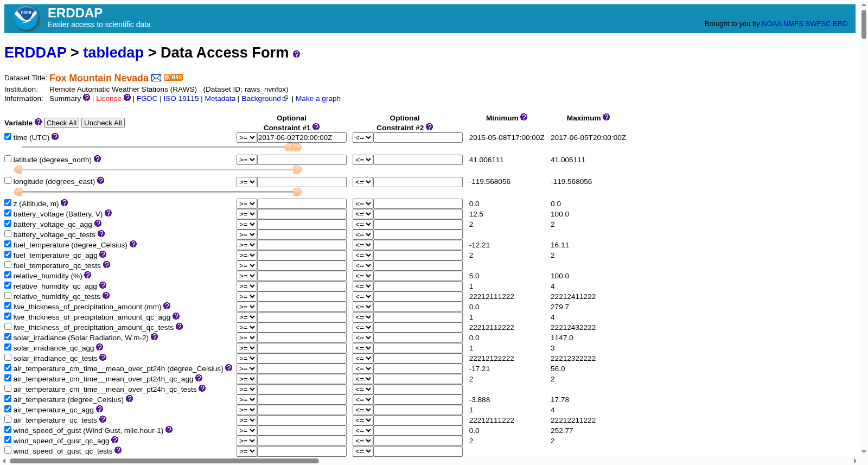
Task: Click help icon beside Data Access Form
Action: click(296, 54)
